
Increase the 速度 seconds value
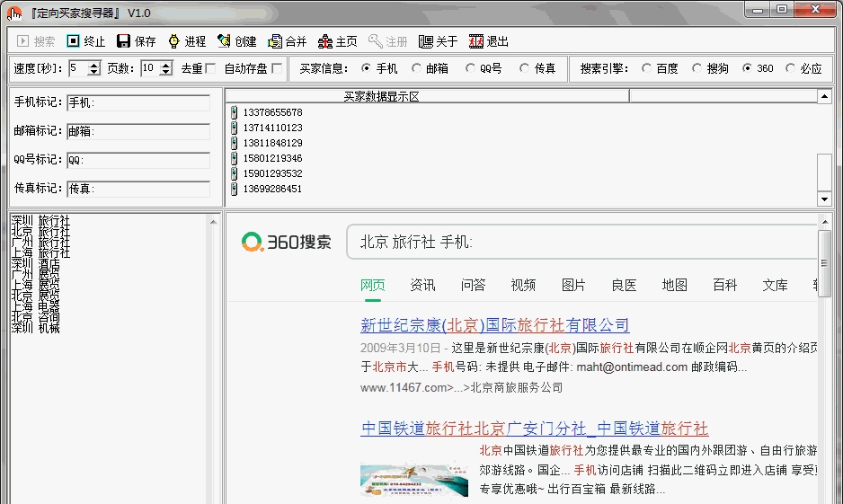click(x=94, y=65)
